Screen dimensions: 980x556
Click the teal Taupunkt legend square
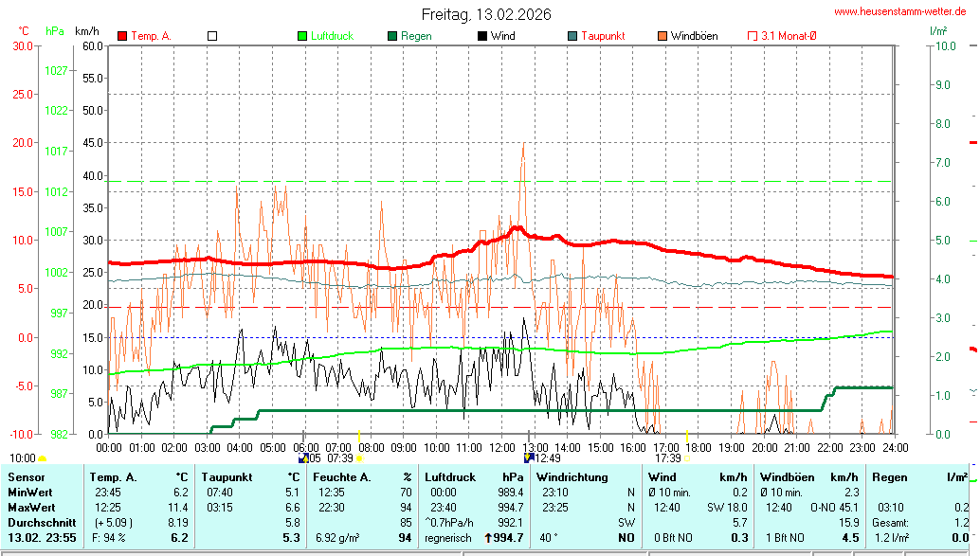[x=572, y=36]
